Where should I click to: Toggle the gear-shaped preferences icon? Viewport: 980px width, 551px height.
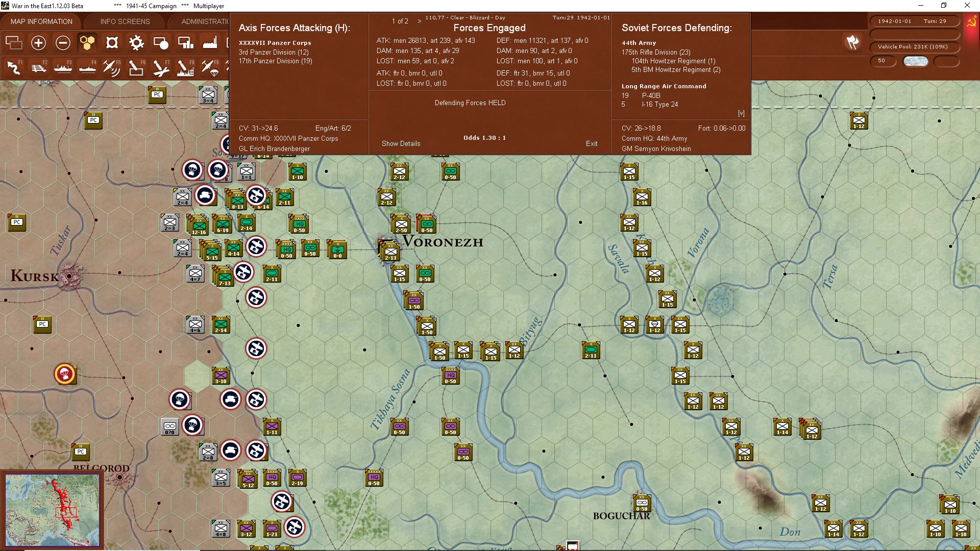point(136,43)
